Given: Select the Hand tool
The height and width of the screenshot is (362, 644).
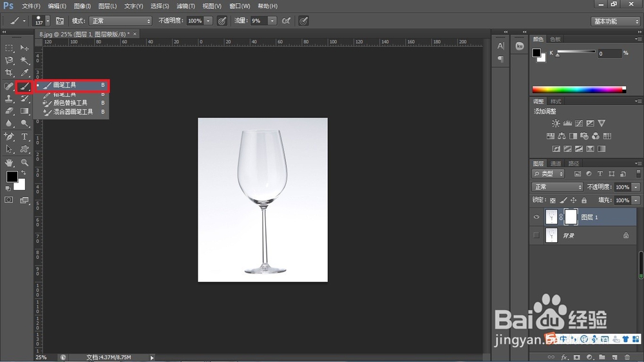Looking at the screenshot, I should (9, 163).
